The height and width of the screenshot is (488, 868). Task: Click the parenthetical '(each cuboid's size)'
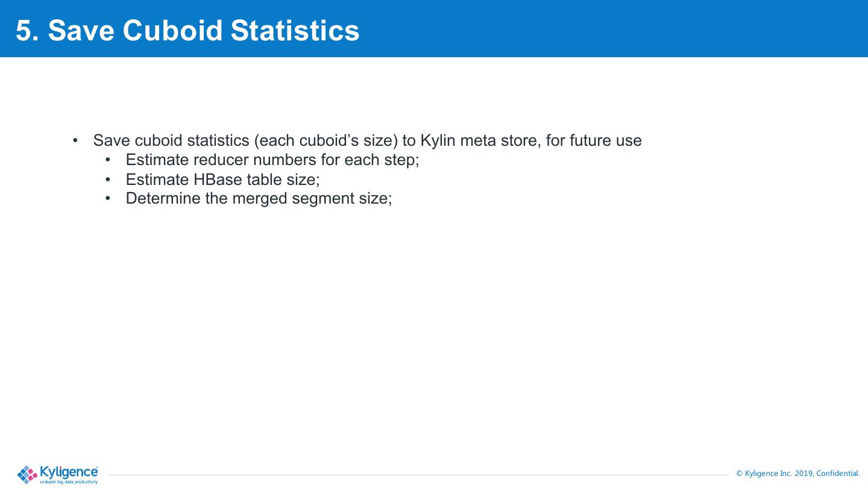pos(326,140)
